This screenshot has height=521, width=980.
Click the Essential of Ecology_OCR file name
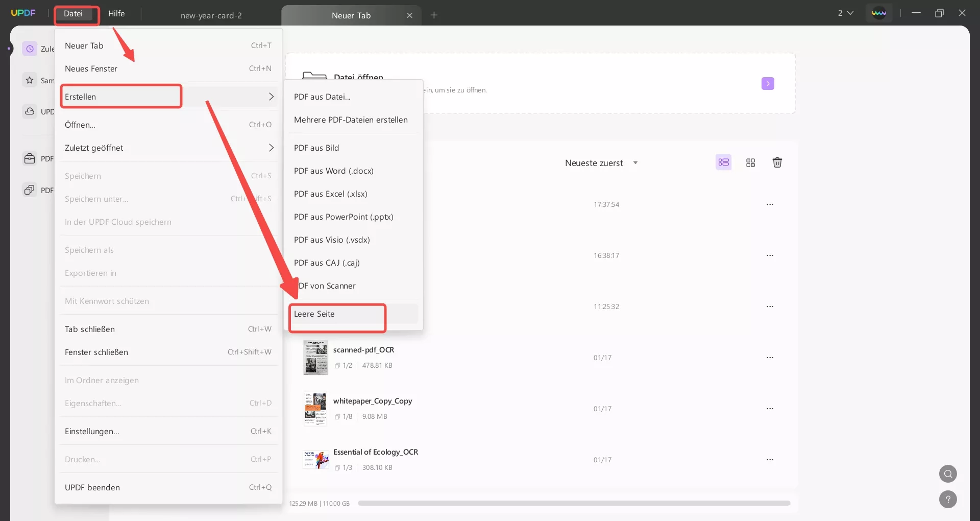(x=376, y=452)
